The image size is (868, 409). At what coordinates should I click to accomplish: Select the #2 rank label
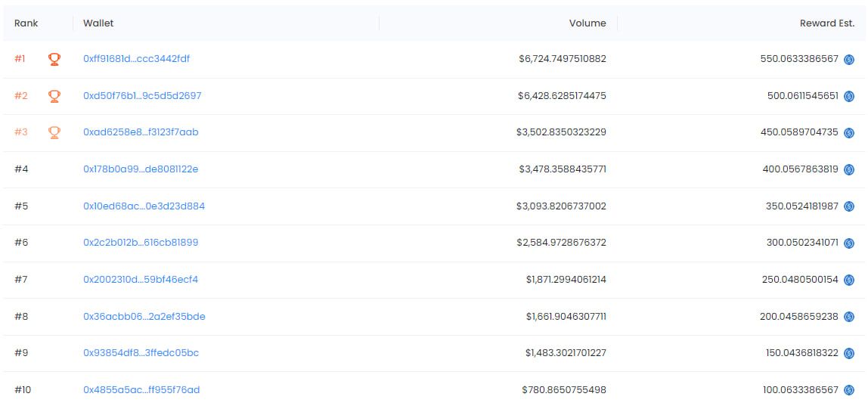point(20,96)
